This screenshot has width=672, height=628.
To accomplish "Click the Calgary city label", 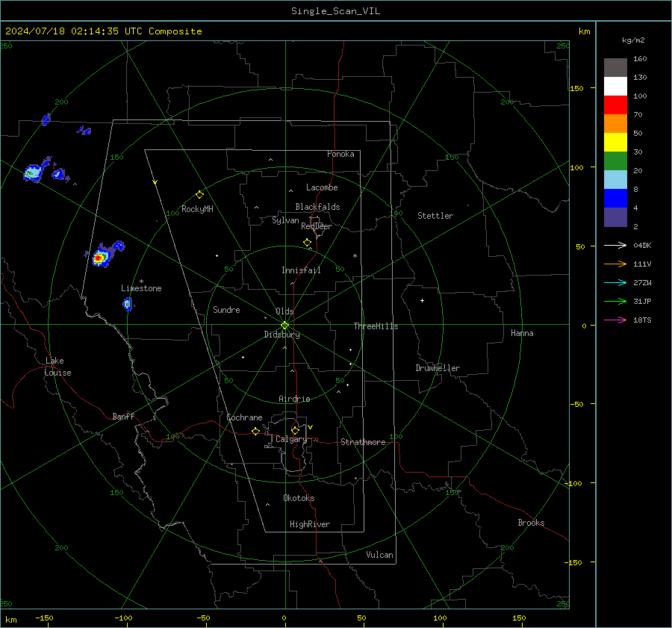I will [x=291, y=439].
